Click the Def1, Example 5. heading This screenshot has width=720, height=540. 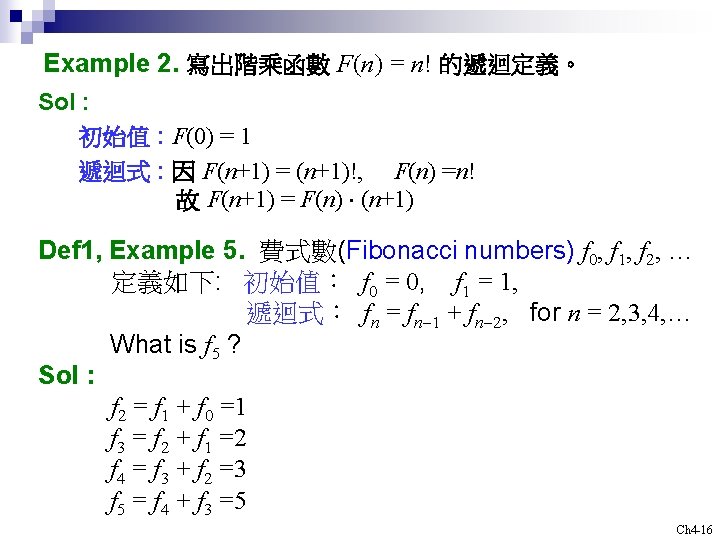pyautogui.click(x=142, y=250)
